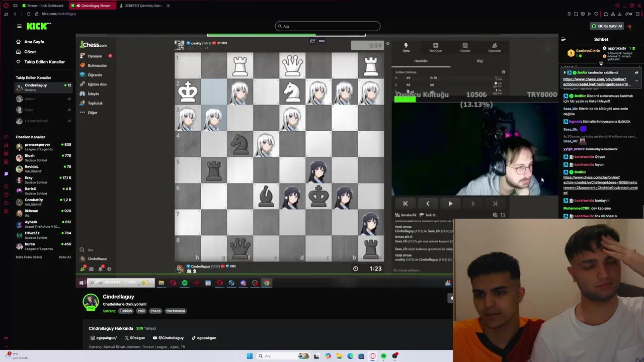Open the AI assistant icon in the browser toolbar
644x362 pixels.
[x=628, y=14]
